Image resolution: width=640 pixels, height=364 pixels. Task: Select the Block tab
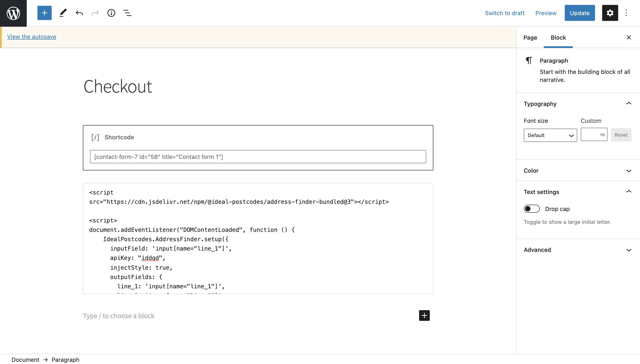[558, 38]
